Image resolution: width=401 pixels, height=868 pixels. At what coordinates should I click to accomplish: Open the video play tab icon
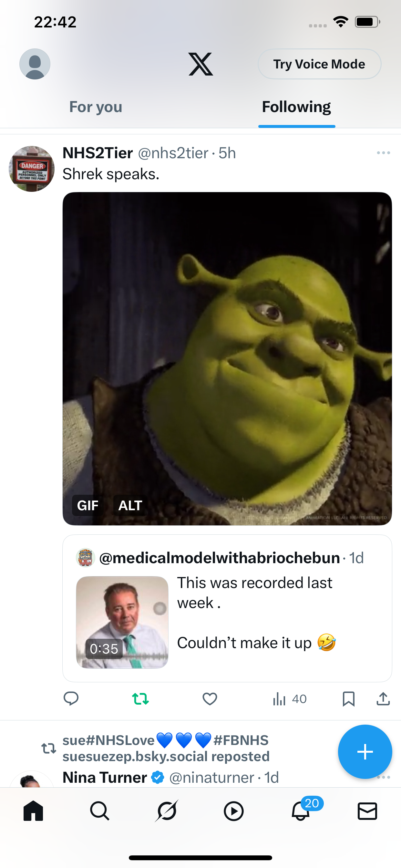[x=233, y=811]
